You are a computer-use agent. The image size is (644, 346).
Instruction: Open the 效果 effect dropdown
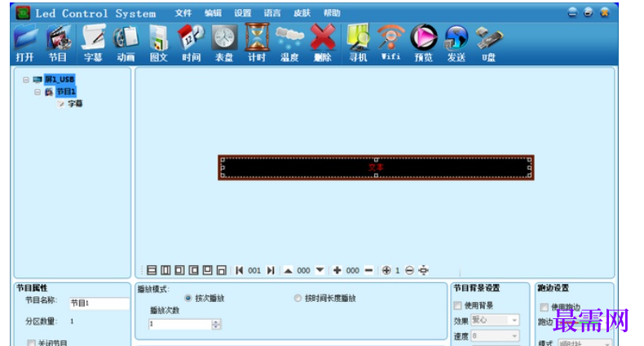click(495, 320)
